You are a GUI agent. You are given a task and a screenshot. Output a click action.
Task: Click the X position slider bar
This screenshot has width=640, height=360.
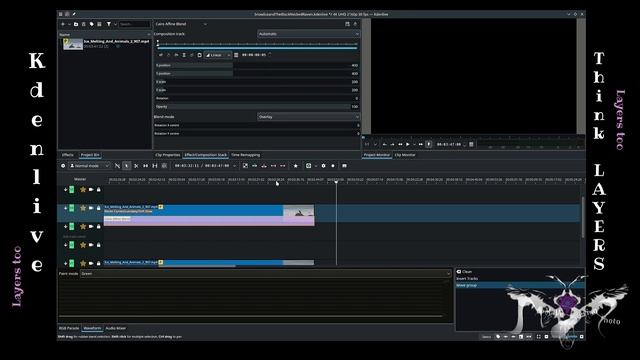click(x=257, y=65)
